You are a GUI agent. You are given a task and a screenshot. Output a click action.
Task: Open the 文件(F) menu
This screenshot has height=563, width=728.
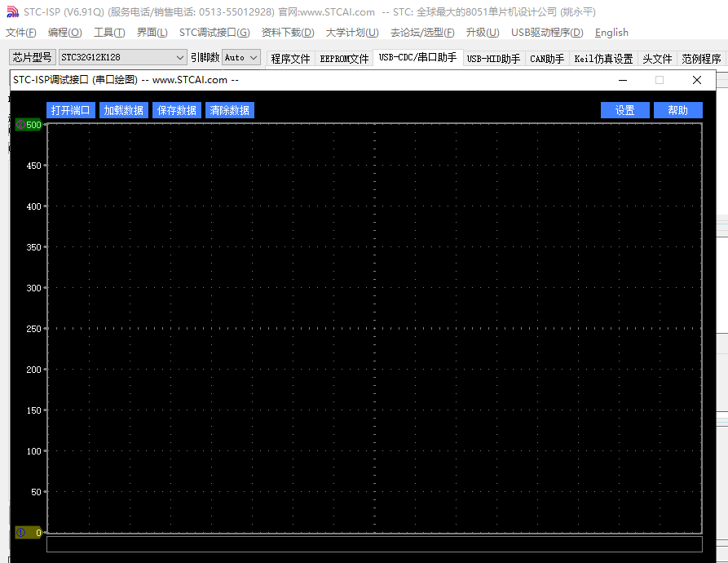(x=21, y=33)
